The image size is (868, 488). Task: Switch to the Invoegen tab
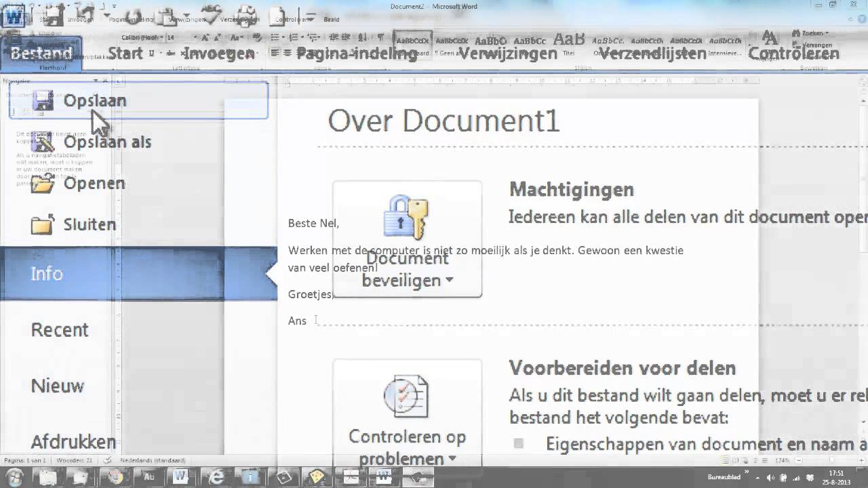coord(219,54)
